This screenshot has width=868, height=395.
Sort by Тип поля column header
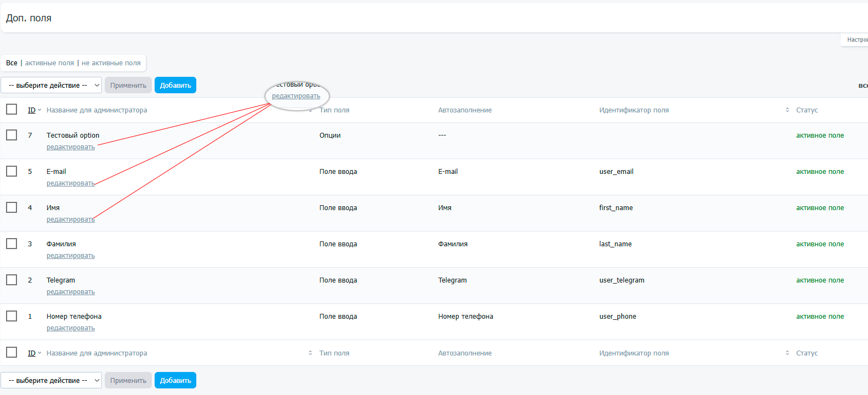(334, 110)
